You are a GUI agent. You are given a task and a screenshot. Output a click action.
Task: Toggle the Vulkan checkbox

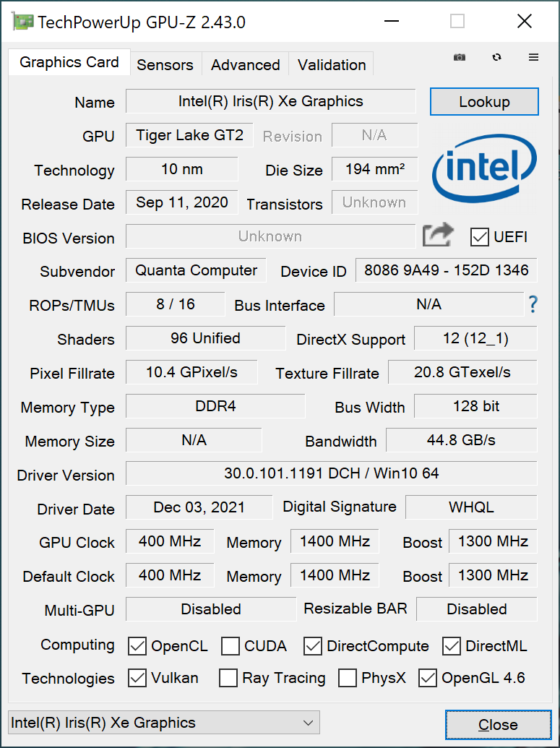point(137,678)
